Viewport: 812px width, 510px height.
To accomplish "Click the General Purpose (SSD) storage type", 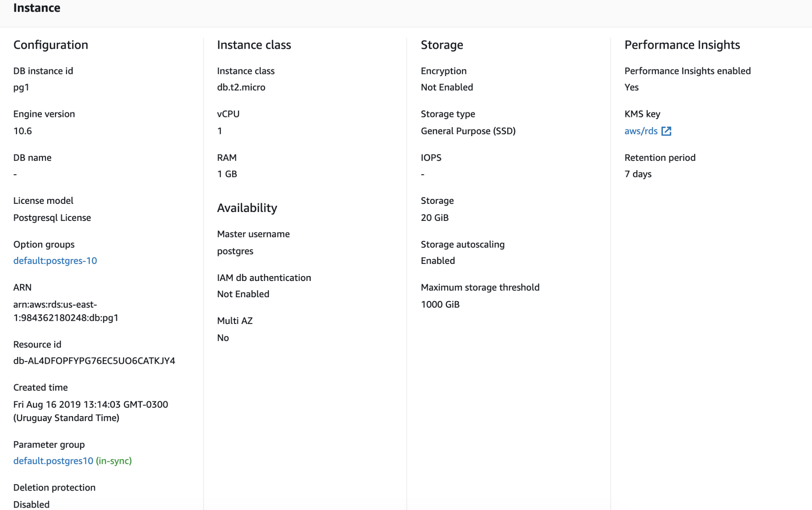I will tap(468, 131).
